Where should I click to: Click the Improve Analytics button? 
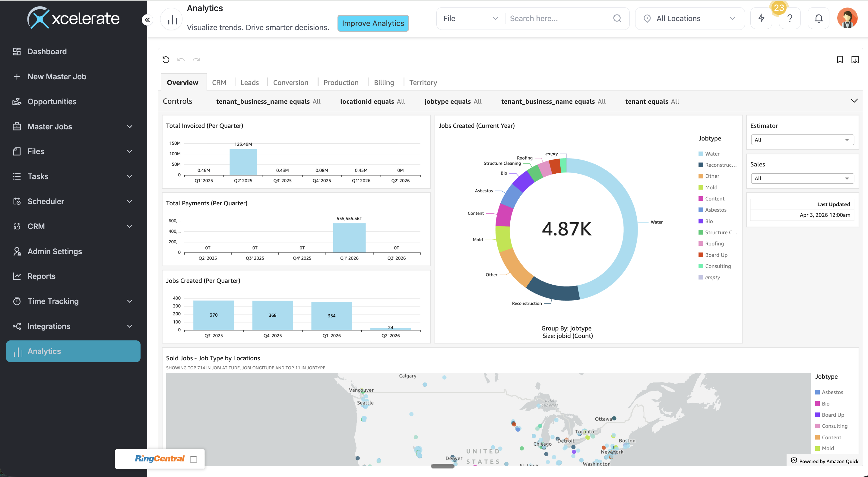tap(373, 23)
